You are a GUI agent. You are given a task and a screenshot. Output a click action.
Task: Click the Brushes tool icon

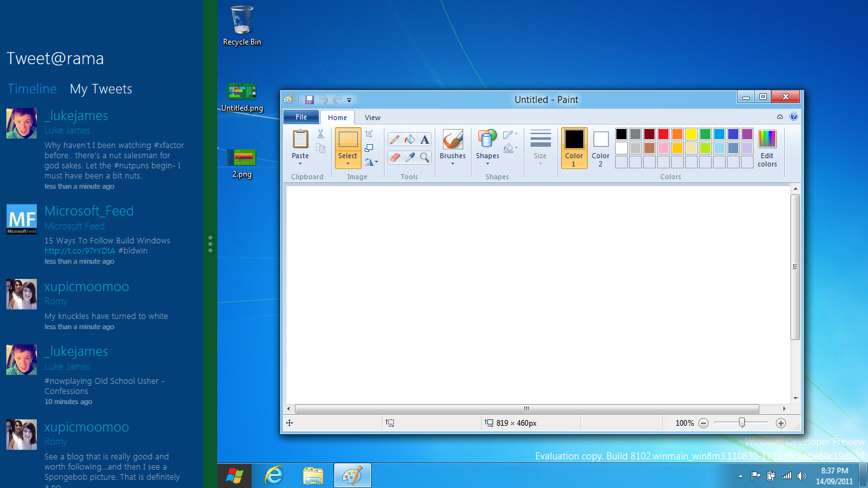tap(452, 140)
